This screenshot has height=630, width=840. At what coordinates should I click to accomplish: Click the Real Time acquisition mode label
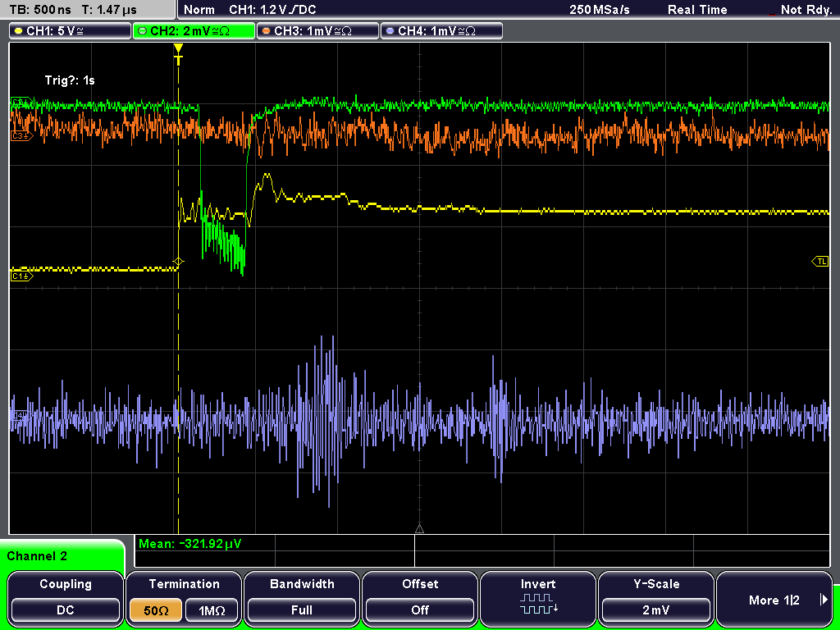coord(697,10)
